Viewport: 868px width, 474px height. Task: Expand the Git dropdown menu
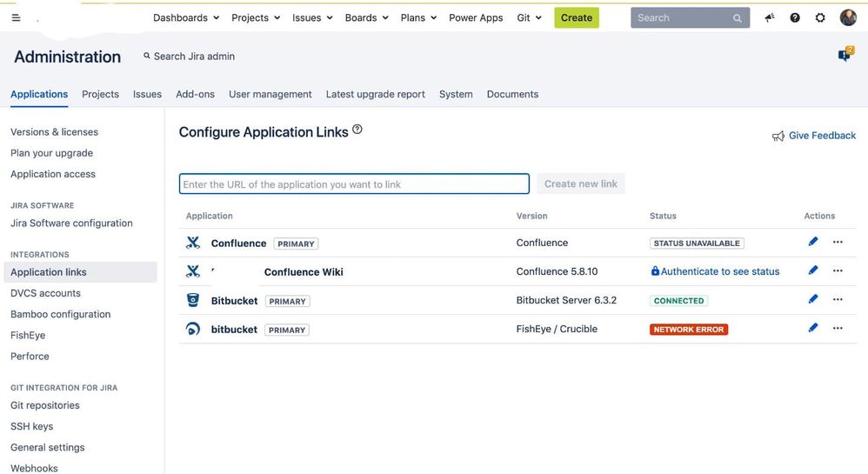[x=529, y=17]
